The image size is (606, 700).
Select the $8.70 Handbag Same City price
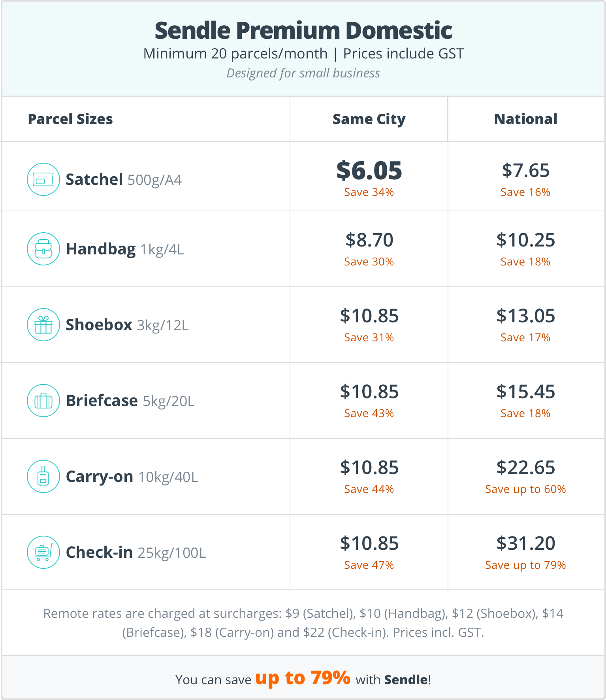click(x=369, y=240)
